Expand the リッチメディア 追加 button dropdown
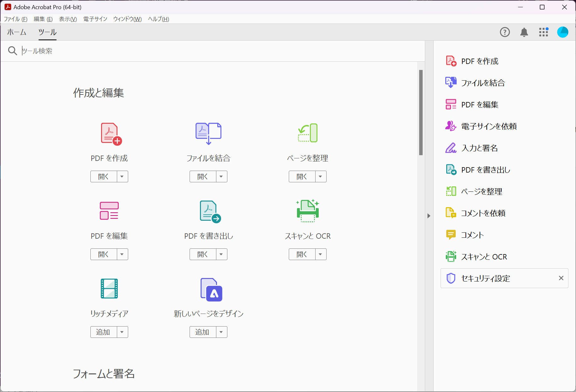This screenshot has width=576, height=392. coord(123,332)
